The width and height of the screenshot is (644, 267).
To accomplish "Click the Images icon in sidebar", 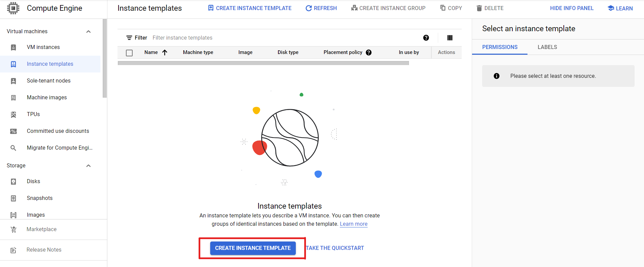I will [13, 215].
